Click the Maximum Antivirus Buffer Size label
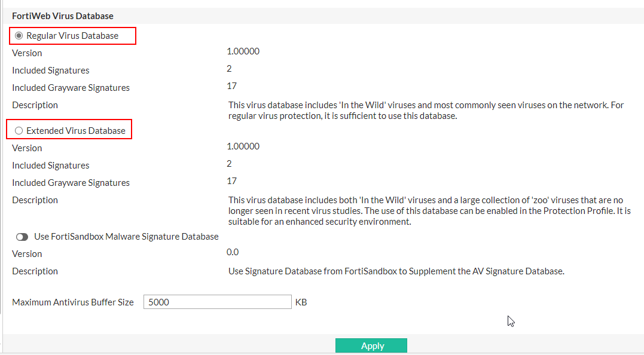Screen dimensions: 644x355 [x=72, y=302]
